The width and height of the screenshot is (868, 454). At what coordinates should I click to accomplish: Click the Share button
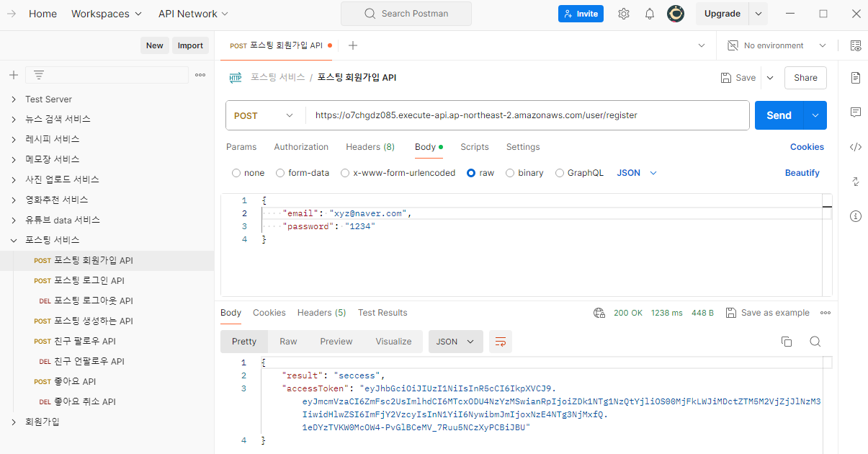coord(805,78)
